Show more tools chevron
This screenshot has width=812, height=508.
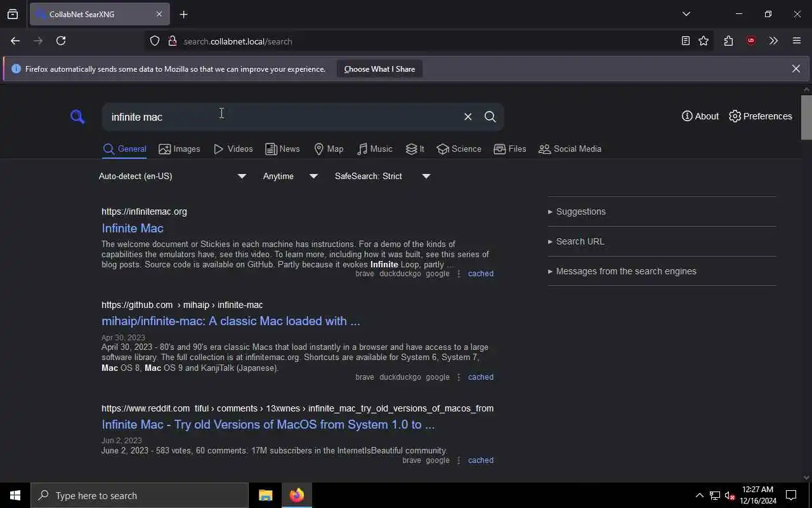pos(773,41)
